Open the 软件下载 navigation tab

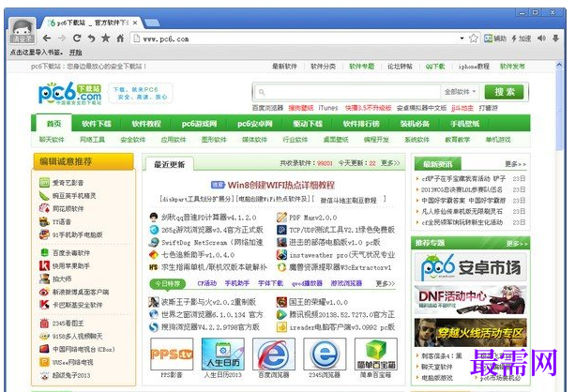pyautogui.click(x=97, y=124)
